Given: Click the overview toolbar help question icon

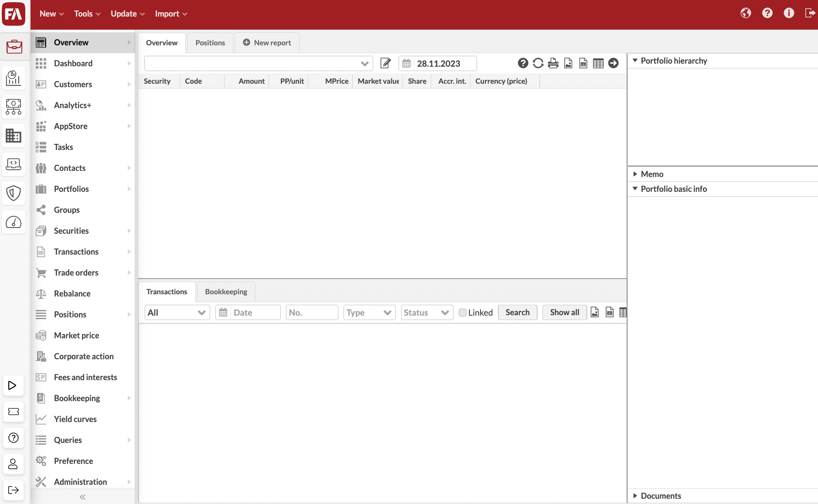Looking at the screenshot, I should click(523, 63).
